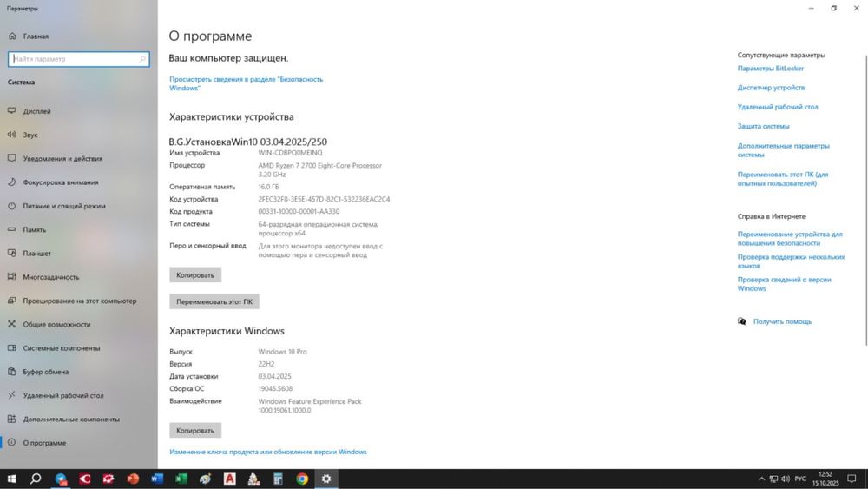Select Питание и спящий режим
This screenshot has width=868, height=489.
point(64,206)
